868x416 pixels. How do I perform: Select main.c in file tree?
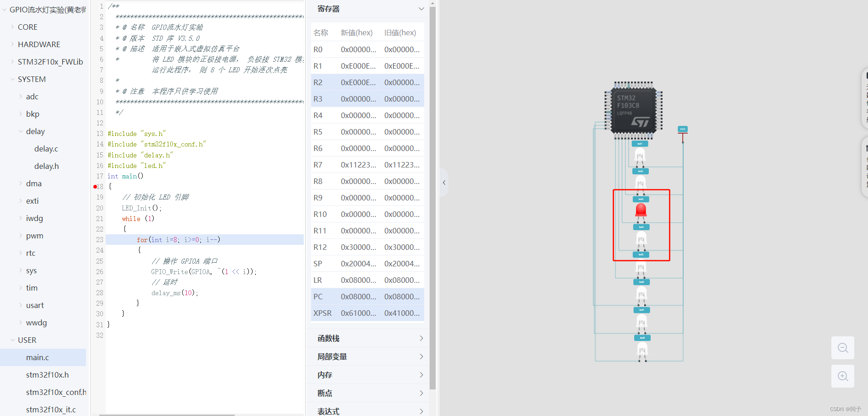pos(43,357)
